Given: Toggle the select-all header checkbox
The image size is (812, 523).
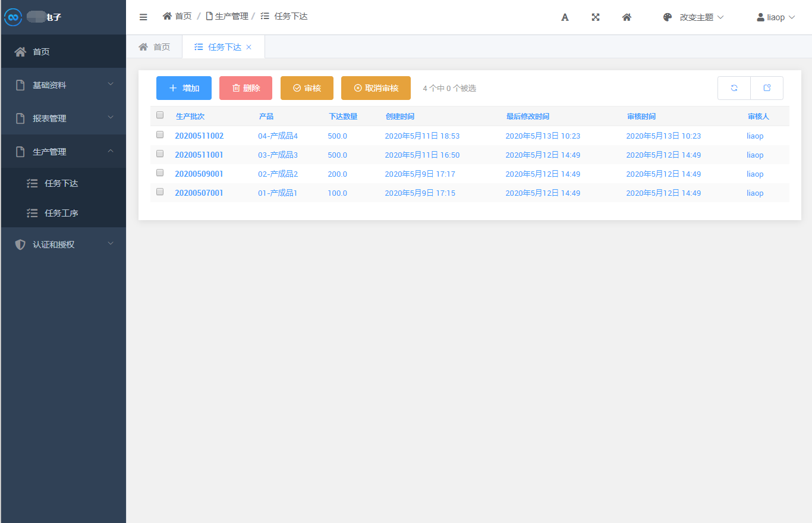Looking at the screenshot, I should pyautogui.click(x=160, y=115).
